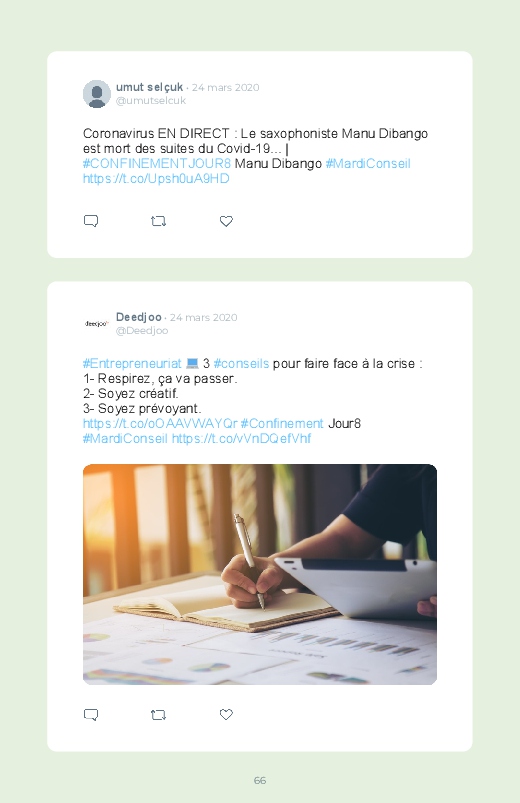Open the #Entrepreneuriat hashtag
Image resolution: width=520 pixels, height=803 pixels.
pyautogui.click(x=132, y=364)
